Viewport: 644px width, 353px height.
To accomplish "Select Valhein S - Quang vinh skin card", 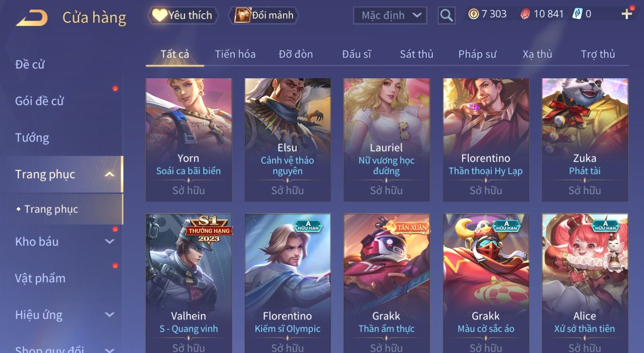I will (189, 283).
